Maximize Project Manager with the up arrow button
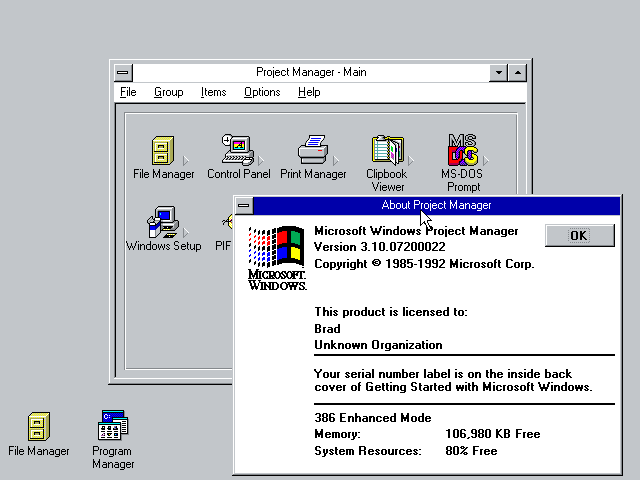 coord(518,73)
